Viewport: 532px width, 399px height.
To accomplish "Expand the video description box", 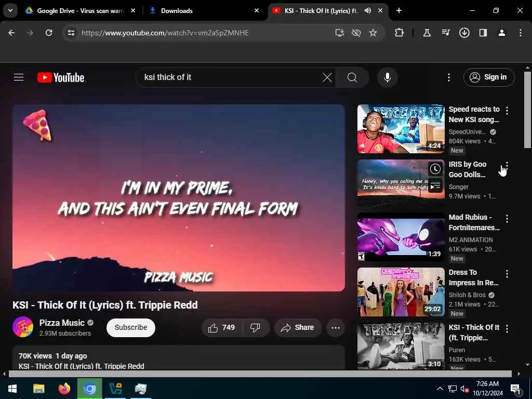I will pyautogui.click(x=179, y=357).
